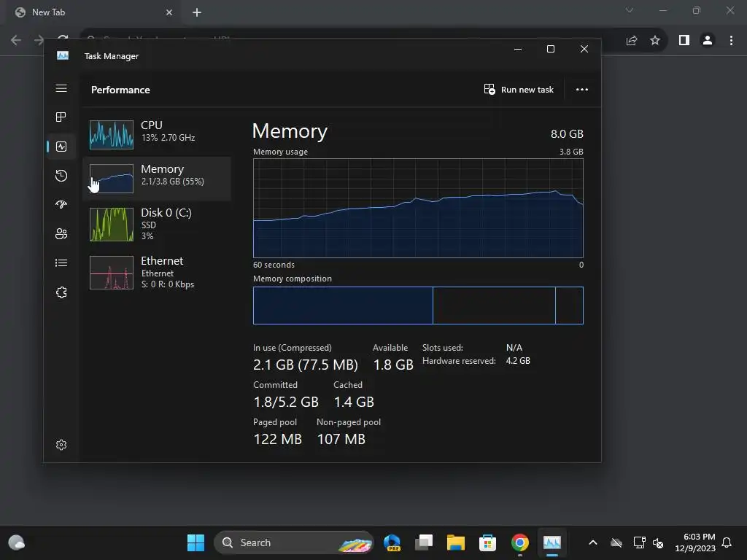The height and width of the screenshot is (560, 747).
Task: Open the Processes page icon
Action: 61,117
